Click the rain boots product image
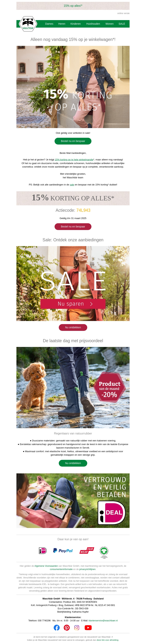The height and width of the screenshot is (644, 146). pyautogui.click(x=73, y=387)
